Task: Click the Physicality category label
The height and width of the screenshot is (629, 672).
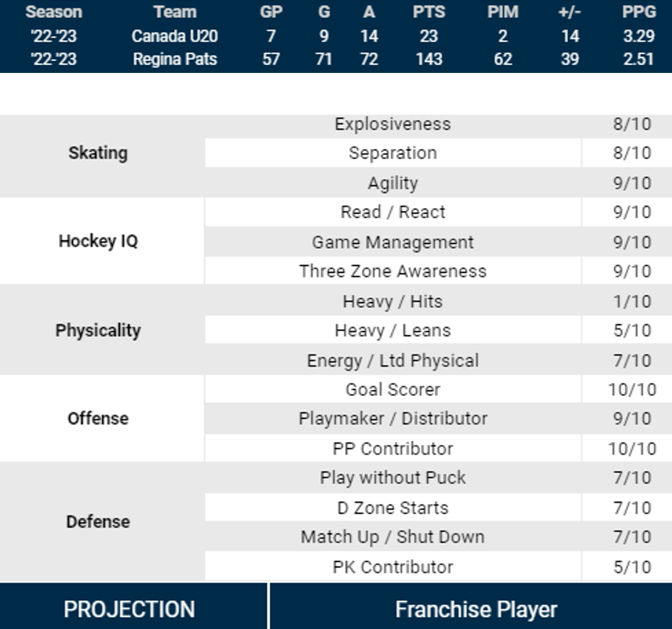Action: click(x=98, y=331)
